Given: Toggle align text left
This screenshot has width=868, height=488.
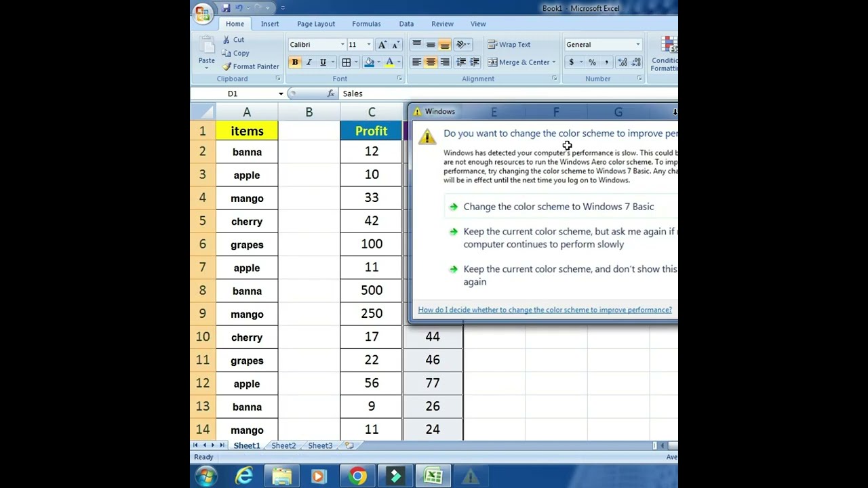Looking at the screenshot, I should point(416,62).
